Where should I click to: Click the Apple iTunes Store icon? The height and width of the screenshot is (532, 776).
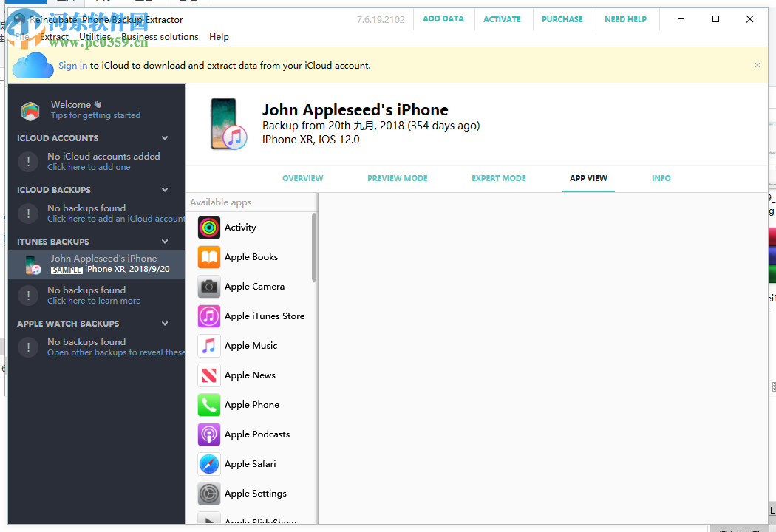click(x=208, y=316)
